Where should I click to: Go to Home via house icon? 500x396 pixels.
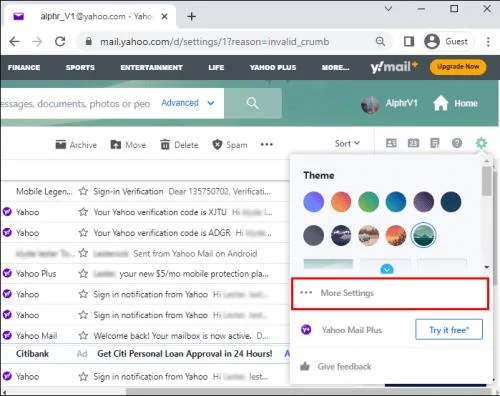pos(455,103)
